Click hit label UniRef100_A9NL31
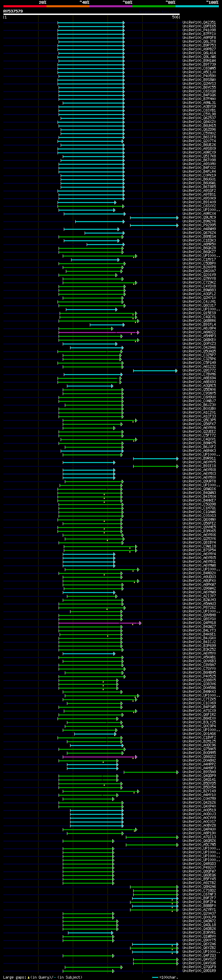 tap(199, 103)
